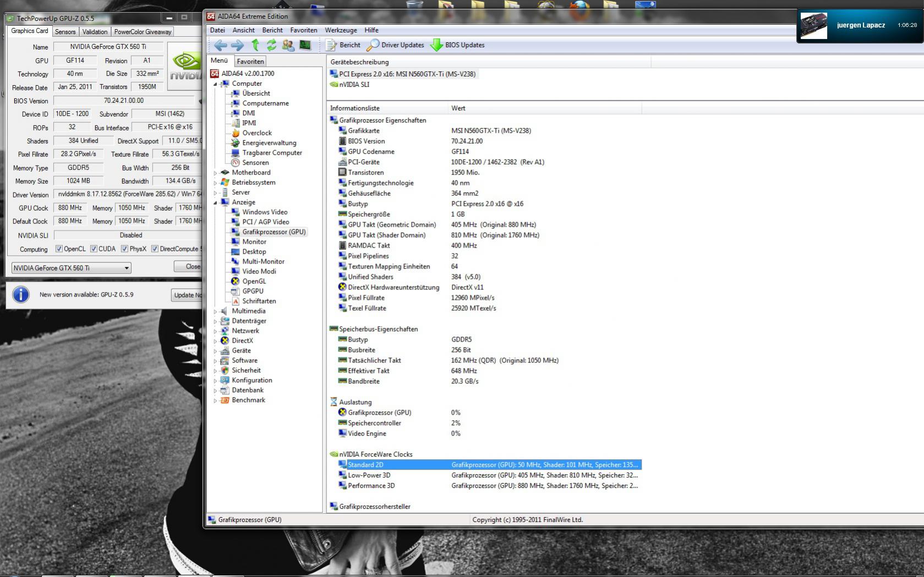Refresh the AIDA64 page with the green arrows

click(271, 45)
